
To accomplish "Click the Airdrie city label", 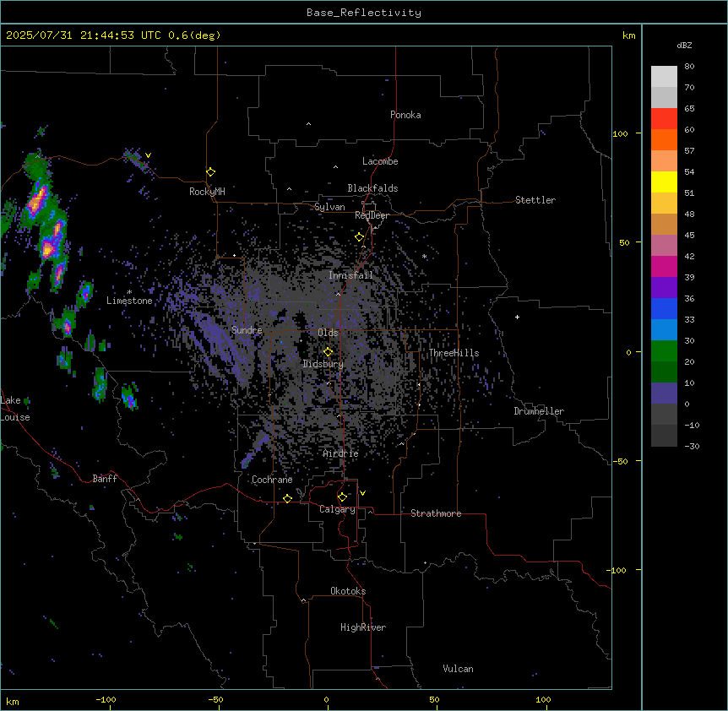I will point(341,453).
